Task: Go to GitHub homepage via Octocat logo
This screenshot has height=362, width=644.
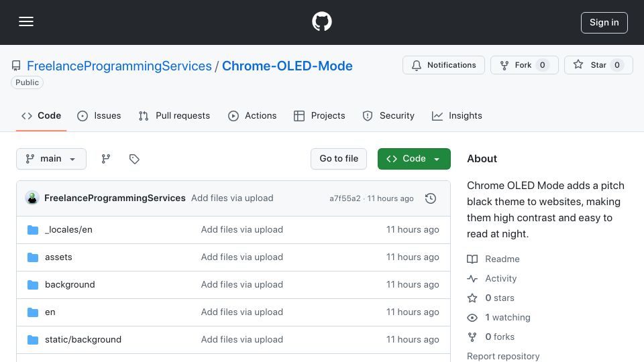Action: [321, 21]
